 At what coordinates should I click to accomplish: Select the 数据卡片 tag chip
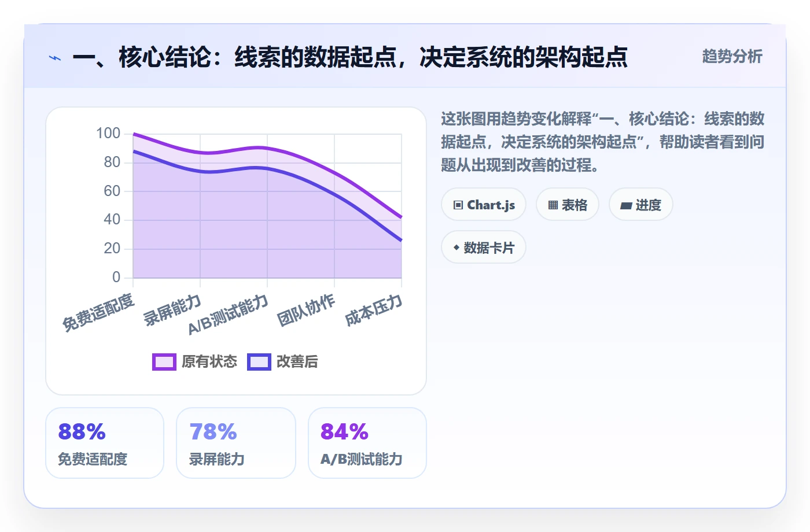484,247
